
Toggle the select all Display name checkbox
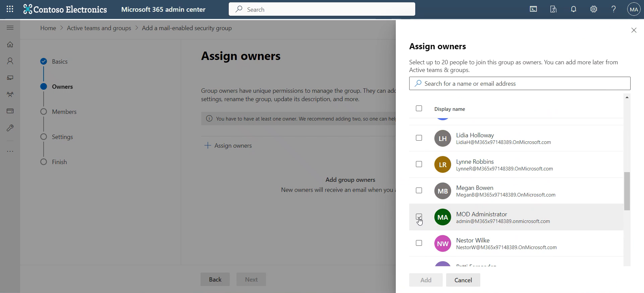[419, 108]
